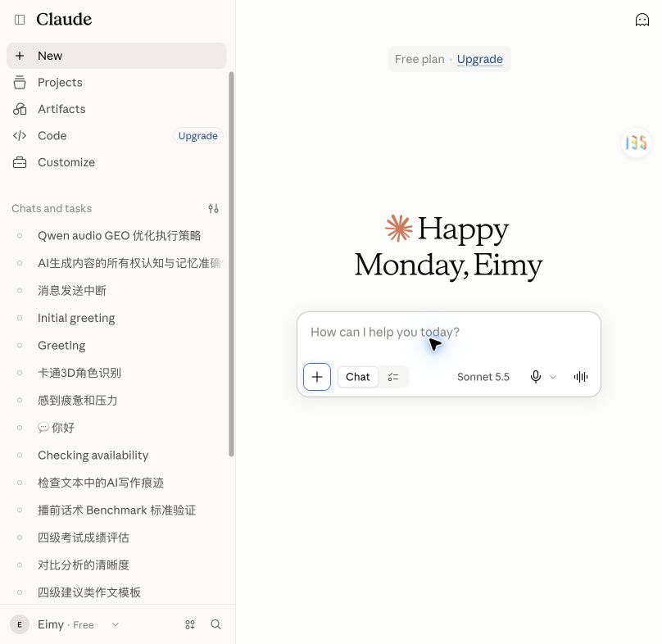Expand the Eimy account menu chevron
Viewport: 662px width, 644px height.
pyautogui.click(x=116, y=624)
